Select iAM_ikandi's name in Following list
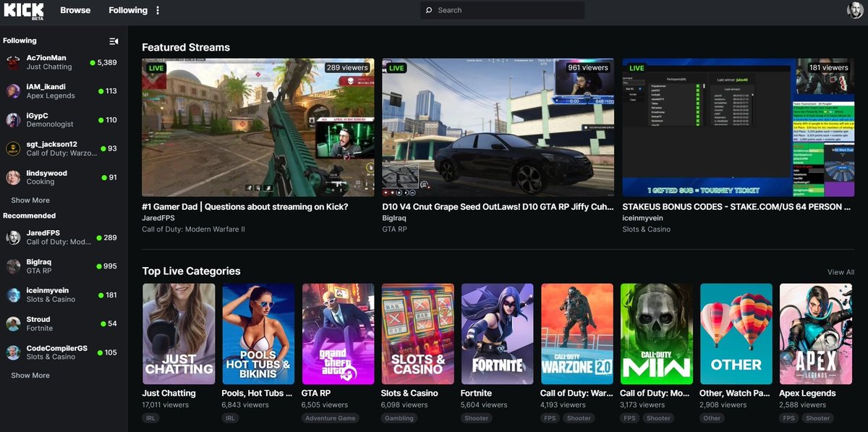Image resolution: width=868 pixels, height=432 pixels. pyautogui.click(x=46, y=87)
